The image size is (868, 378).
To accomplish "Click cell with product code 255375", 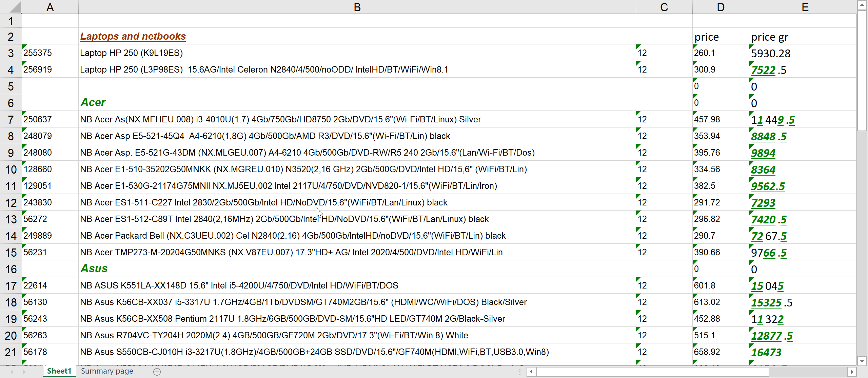I will 38,53.
